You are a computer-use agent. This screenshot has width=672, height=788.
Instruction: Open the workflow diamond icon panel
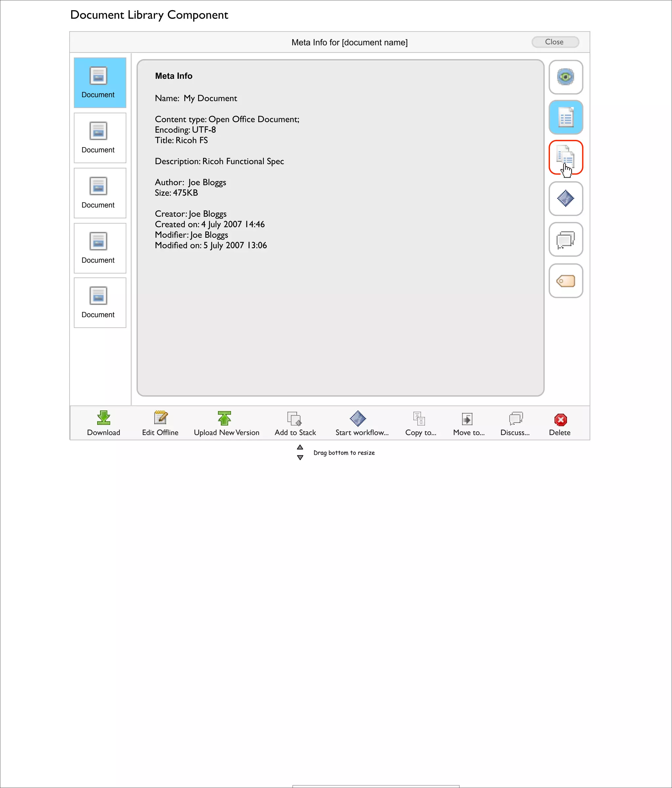click(x=566, y=199)
